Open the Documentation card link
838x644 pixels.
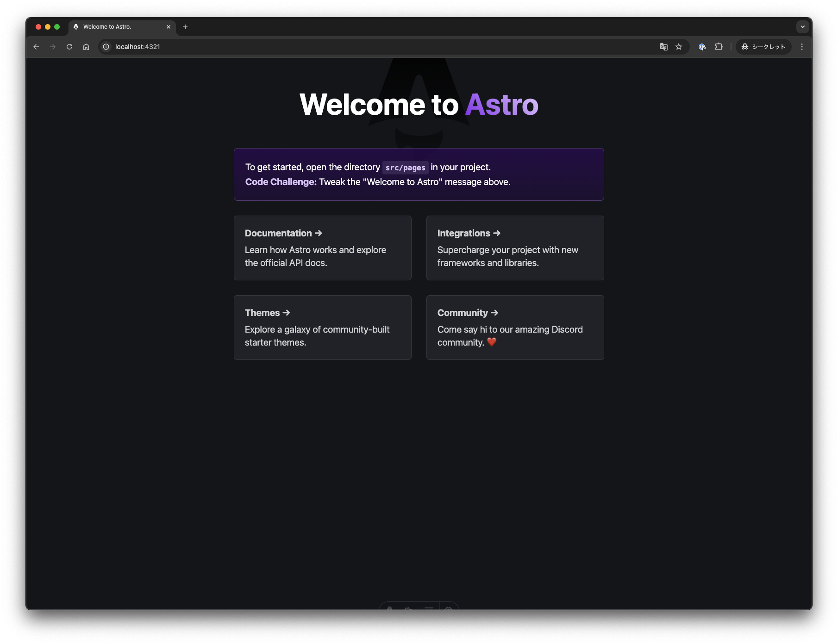point(322,248)
